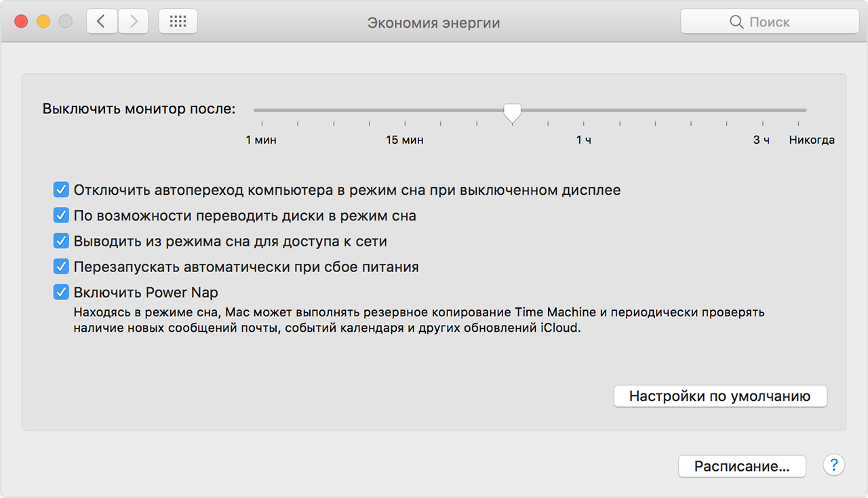Click the 15 мин slider label
The width and height of the screenshot is (868, 498).
(405, 140)
